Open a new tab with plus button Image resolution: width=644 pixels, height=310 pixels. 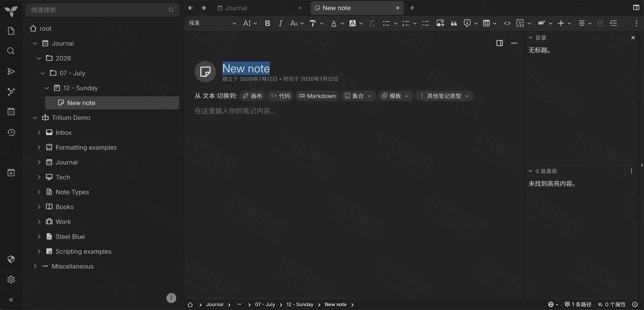click(x=412, y=8)
